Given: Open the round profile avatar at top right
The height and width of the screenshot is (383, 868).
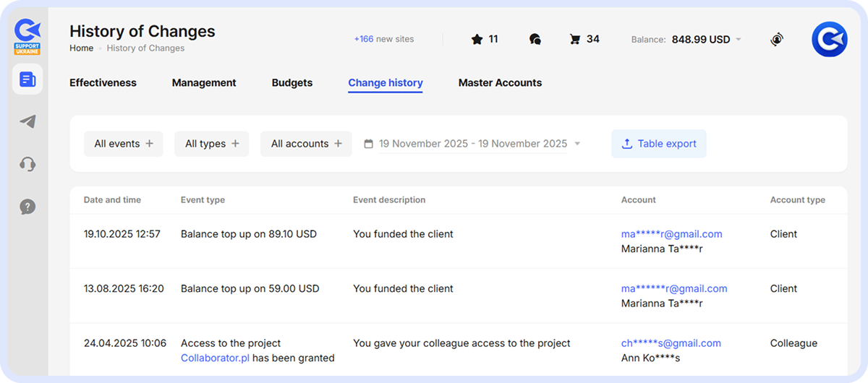Looking at the screenshot, I should 829,40.
